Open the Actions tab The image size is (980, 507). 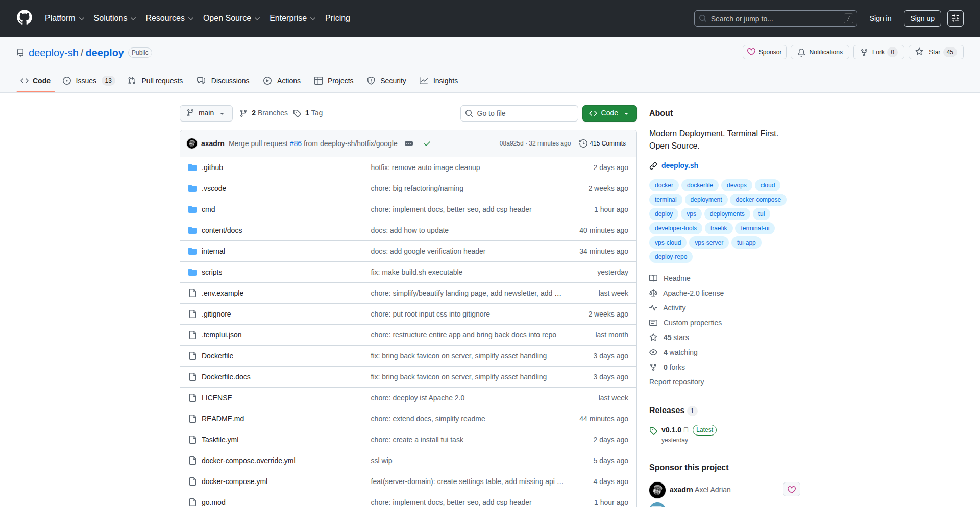(x=282, y=81)
